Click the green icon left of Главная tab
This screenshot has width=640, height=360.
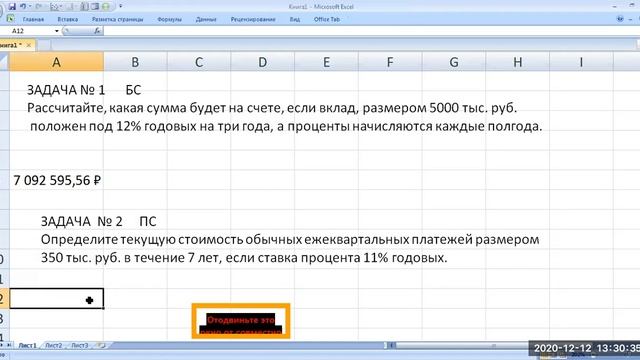10,19
